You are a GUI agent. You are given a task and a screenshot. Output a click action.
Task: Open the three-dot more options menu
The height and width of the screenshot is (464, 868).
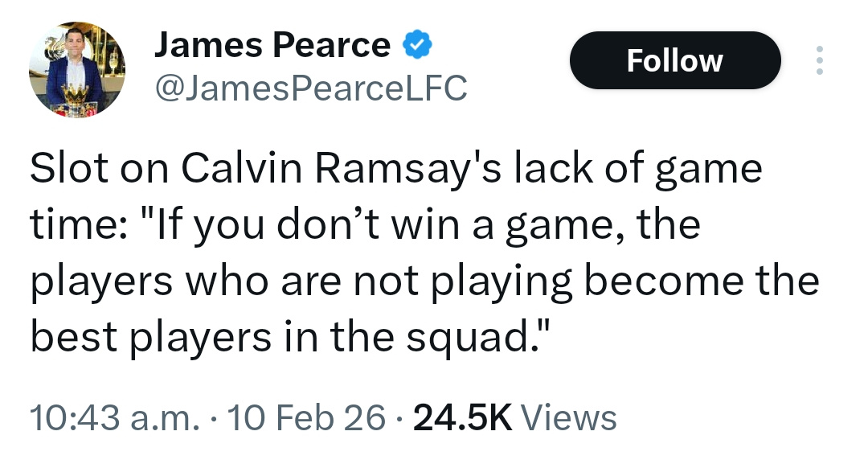pos(819,60)
